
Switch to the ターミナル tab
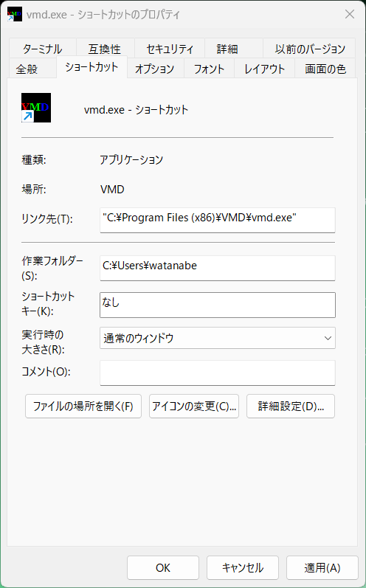click(42, 49)
